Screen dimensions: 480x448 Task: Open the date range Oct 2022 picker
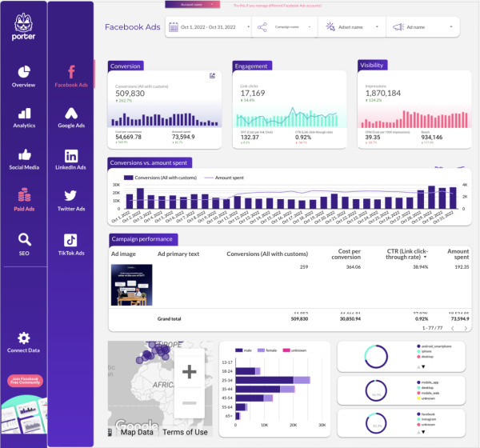pos(209,27)
